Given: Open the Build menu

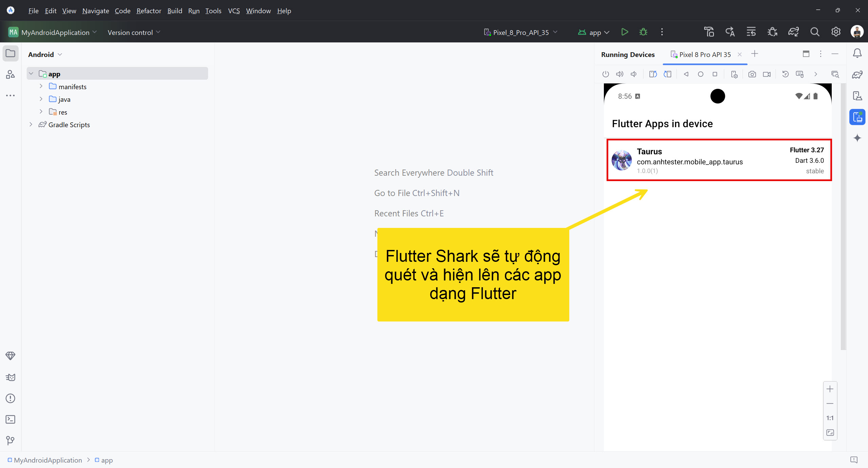Looking at the screenshot, I should pyautogui.click(x=175, y=11).
